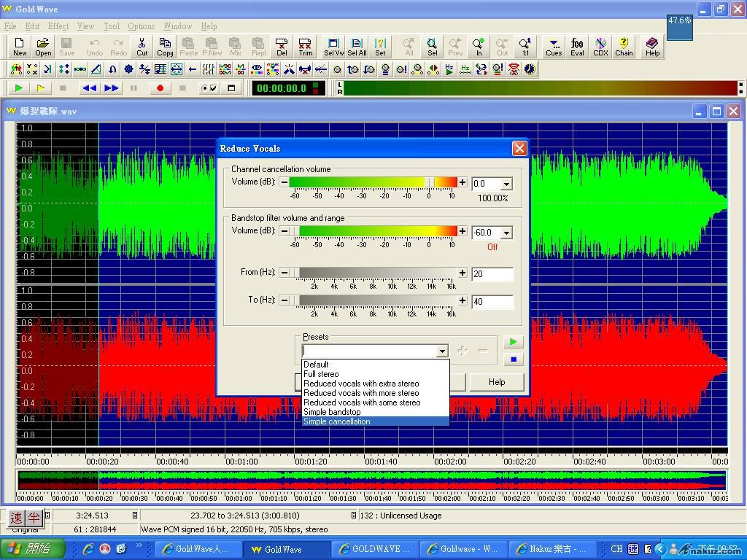Toggle the window icon button beside the time display

click(231, 88)
